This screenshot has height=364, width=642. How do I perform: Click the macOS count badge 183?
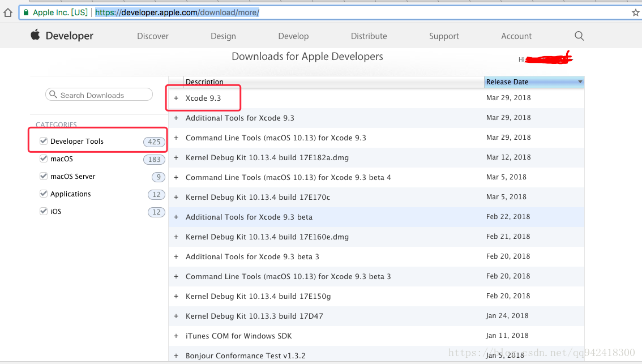point(154,159)
